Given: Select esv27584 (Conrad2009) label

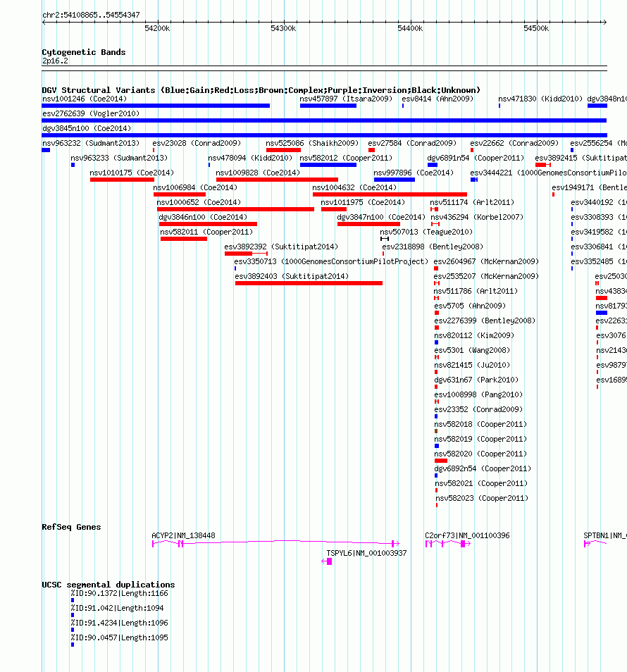Looking at the screenshot, I should (x=412, y=143).
